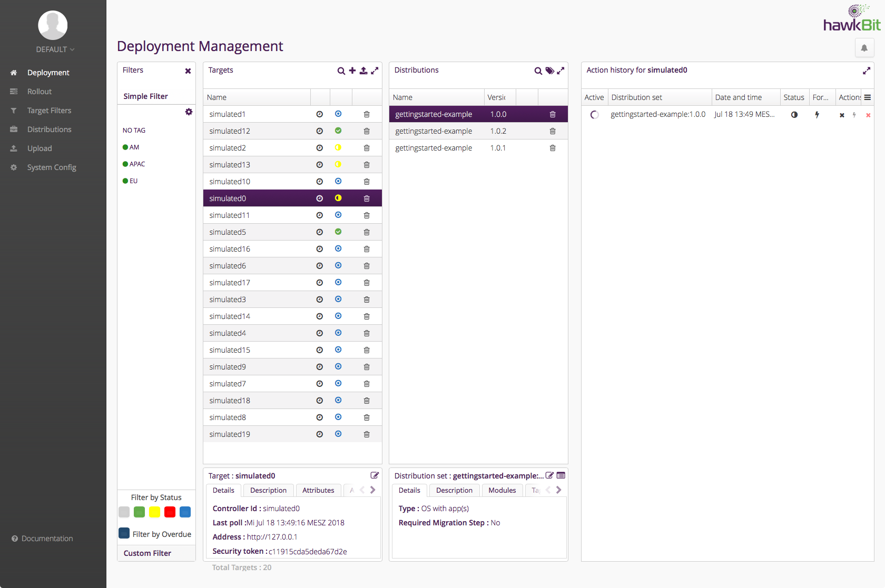Select Simple Filter heading

point(145,96)
